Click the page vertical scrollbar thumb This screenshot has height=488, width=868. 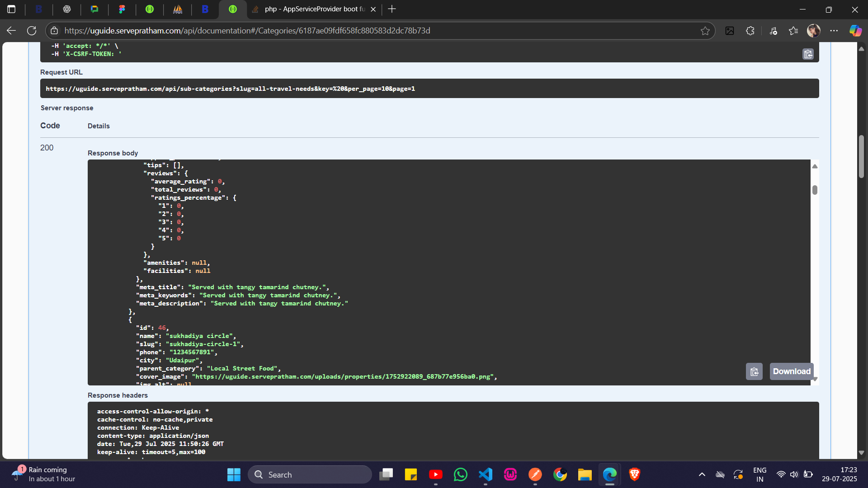861,156
